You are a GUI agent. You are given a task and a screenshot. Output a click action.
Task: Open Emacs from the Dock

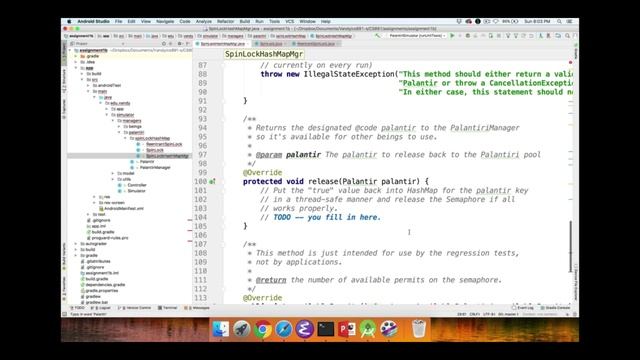point(304,329)
